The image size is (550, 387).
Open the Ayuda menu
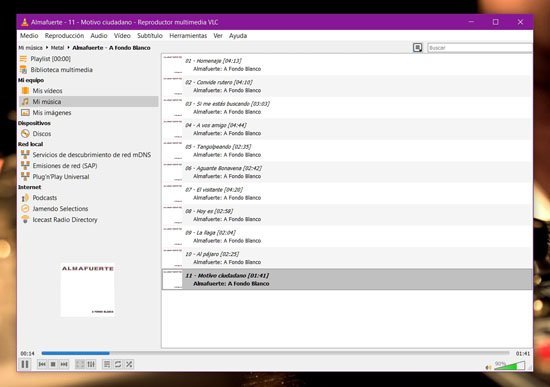point(238,35)
